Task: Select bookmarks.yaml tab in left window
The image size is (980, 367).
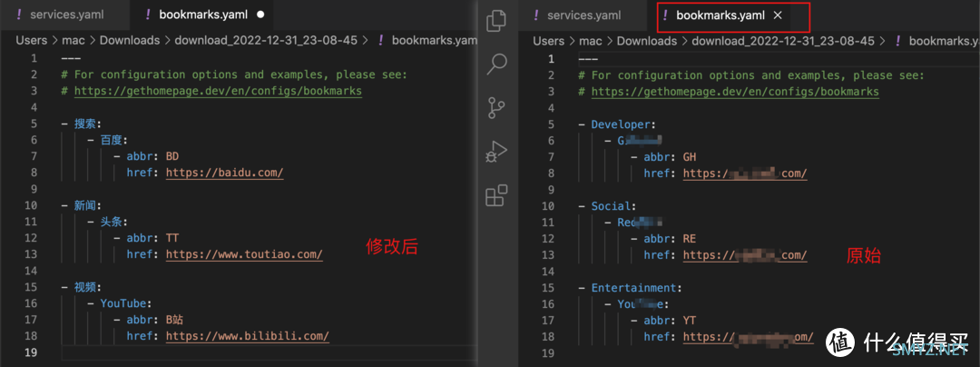Action: [x=202, y=15]
